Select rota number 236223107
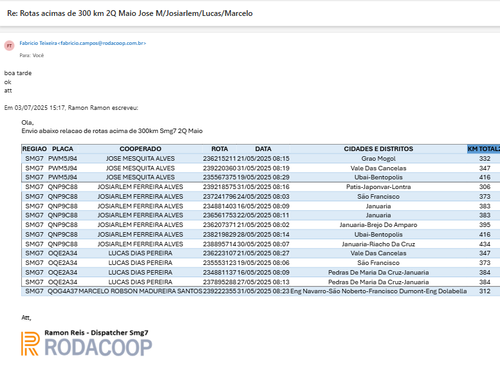 pyautogui.click(x=219, y=253)
